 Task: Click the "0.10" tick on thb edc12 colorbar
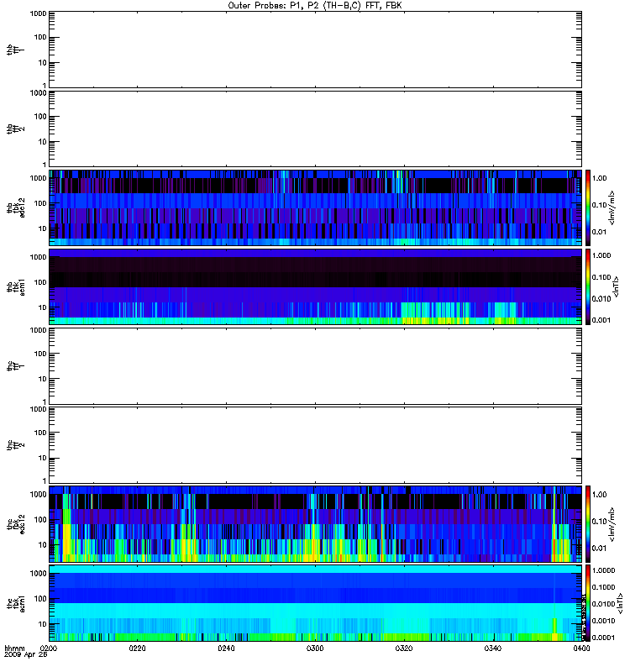click(600, 205)
